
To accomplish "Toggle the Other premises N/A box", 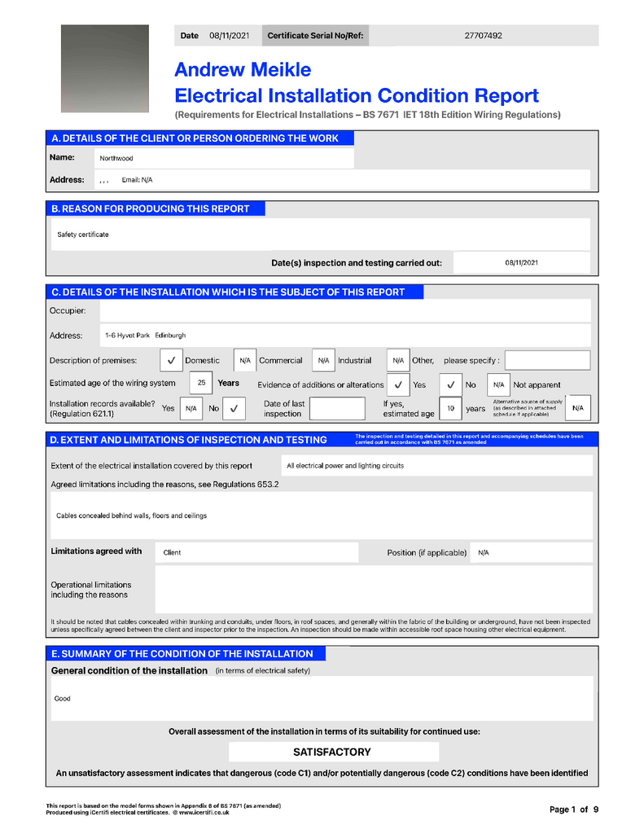I will coord(398,360).
